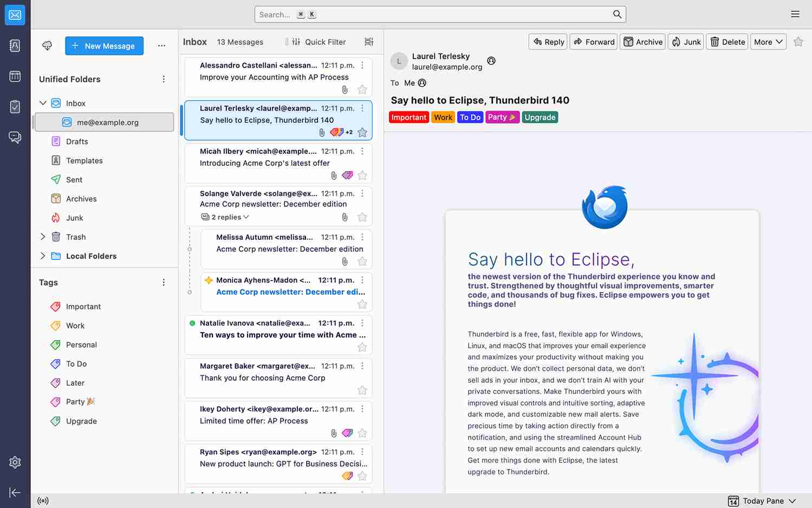This screenshot has height=508, width=812.
Task: Reply to the open message
Action: [x=548, y=42]
